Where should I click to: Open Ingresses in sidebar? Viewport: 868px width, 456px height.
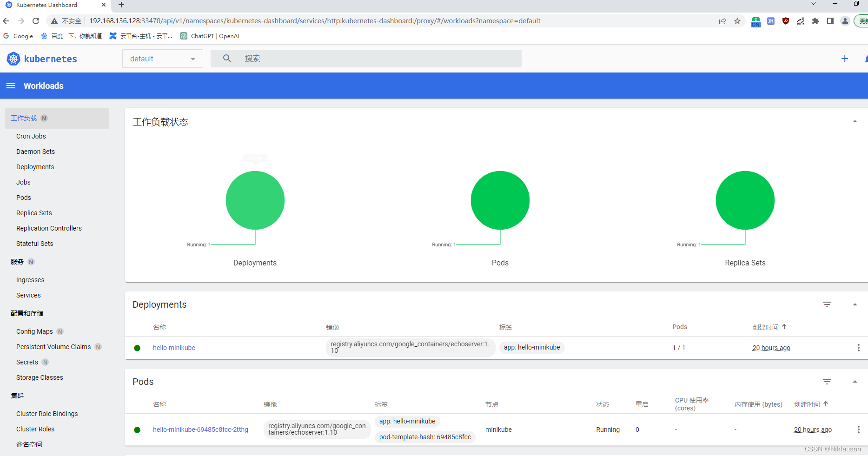[x=30, y=280]
